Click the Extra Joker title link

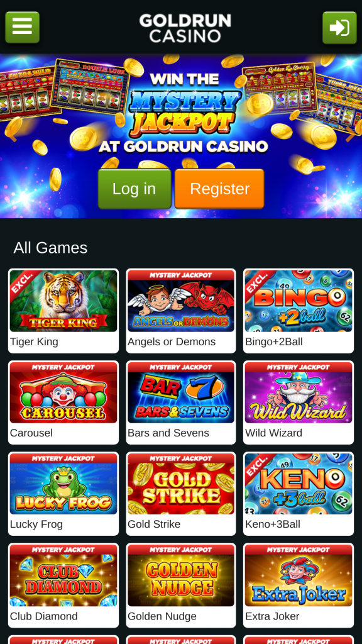click(272, 616)
